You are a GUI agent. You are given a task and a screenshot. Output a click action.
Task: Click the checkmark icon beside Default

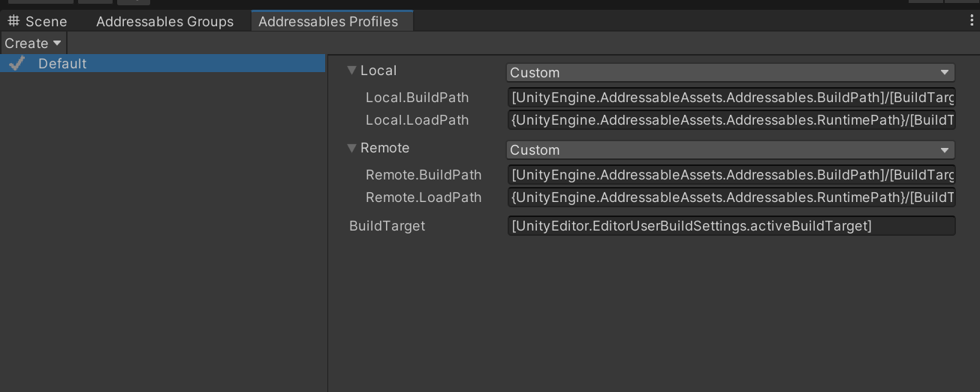(x=17, y=64)
